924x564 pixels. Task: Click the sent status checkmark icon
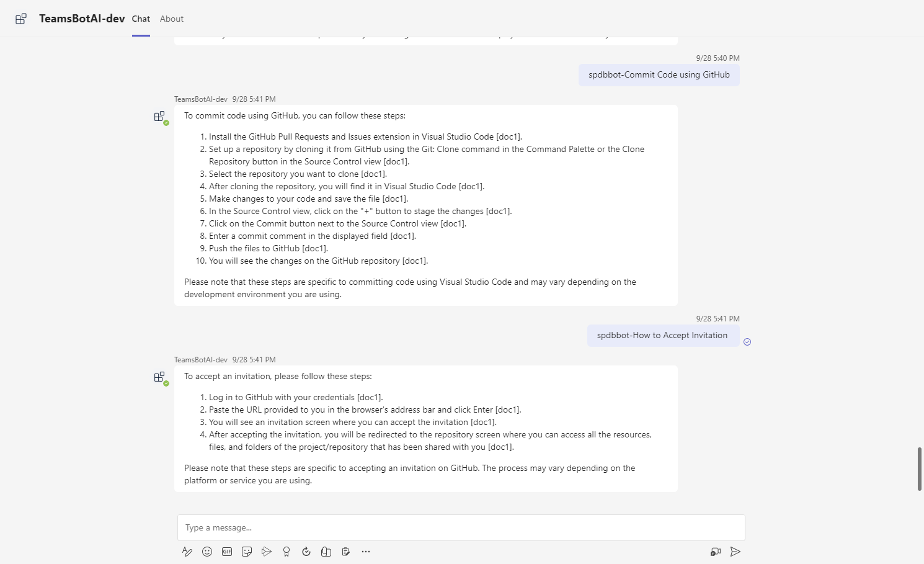coord(747,342)
